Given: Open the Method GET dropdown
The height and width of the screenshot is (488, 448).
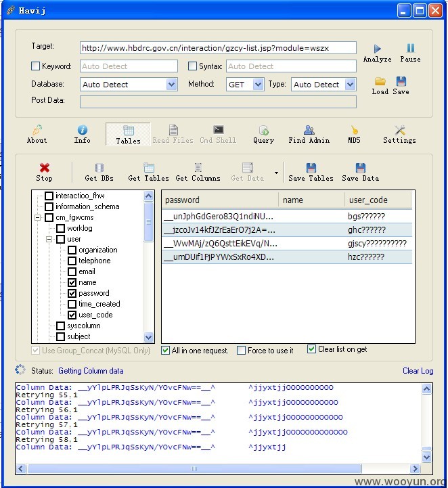Looking at the screenshot, I should pyautogui.click(x=258, y=85).
